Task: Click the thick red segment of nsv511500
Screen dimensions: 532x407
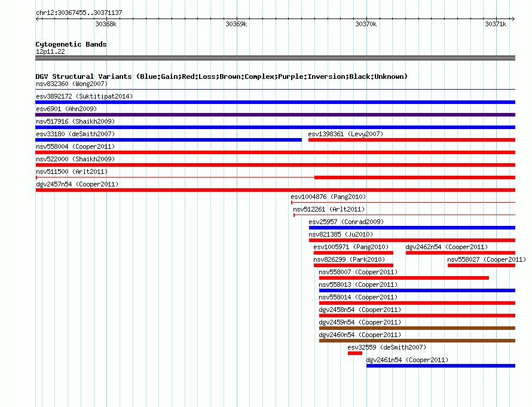Action: point(415,178)
